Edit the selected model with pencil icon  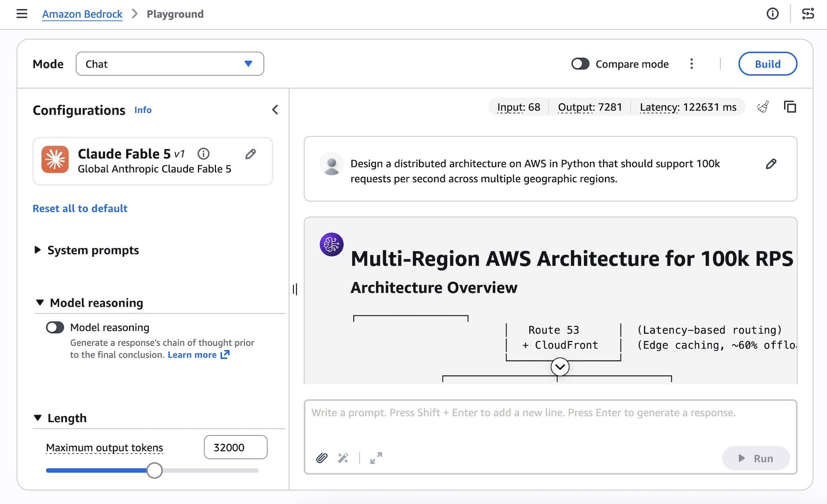[250, 154]
